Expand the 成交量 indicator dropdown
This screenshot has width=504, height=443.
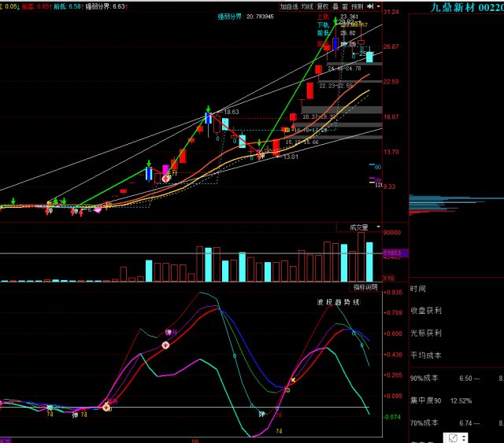pos(362,227)
